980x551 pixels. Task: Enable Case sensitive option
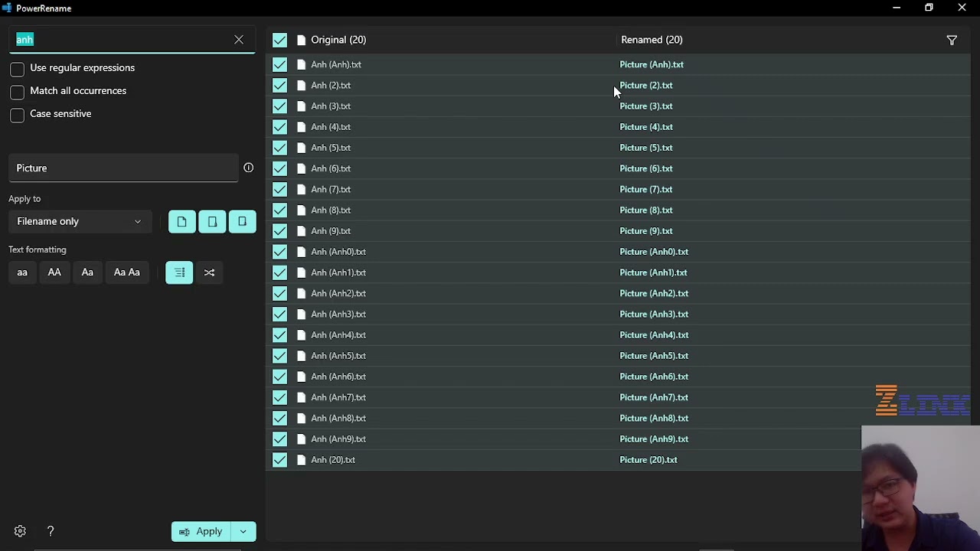[x=17, y=115]
